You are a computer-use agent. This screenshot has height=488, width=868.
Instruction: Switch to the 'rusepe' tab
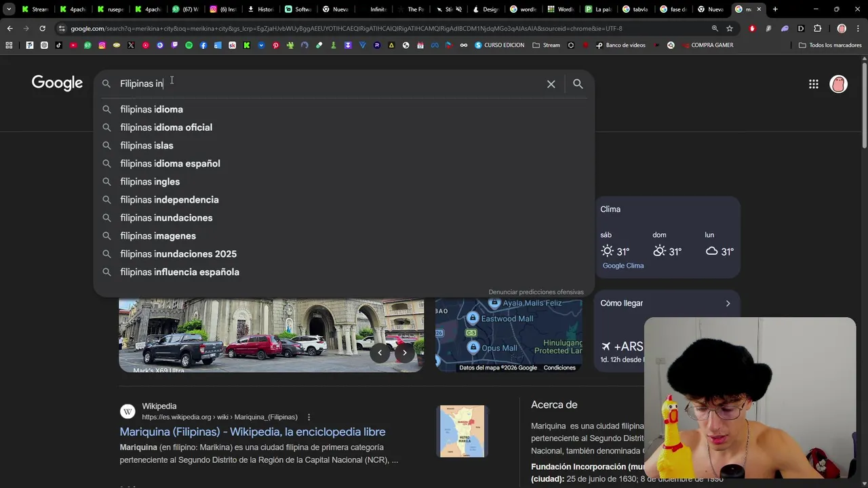pyautogui.click(x=110, y=9)
